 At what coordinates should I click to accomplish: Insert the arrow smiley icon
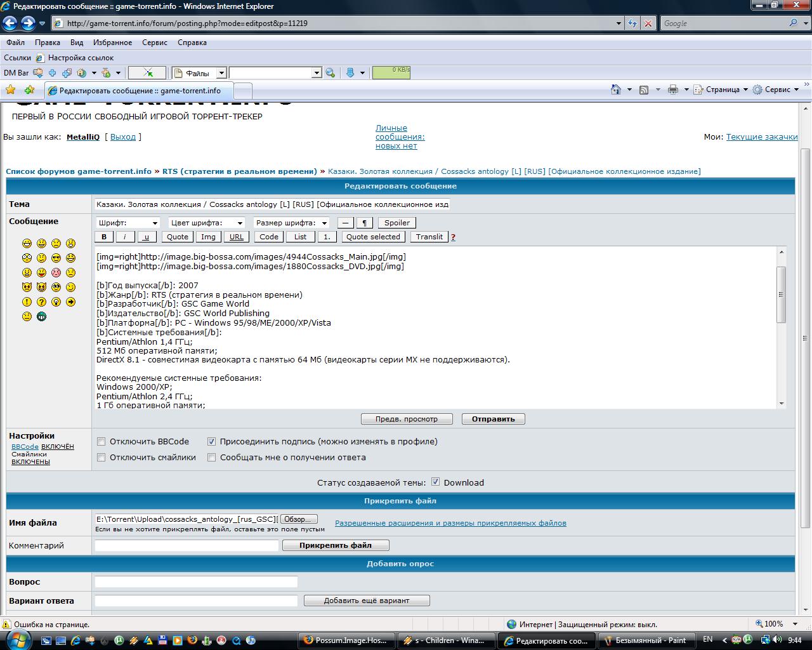[x=70, y=302]
